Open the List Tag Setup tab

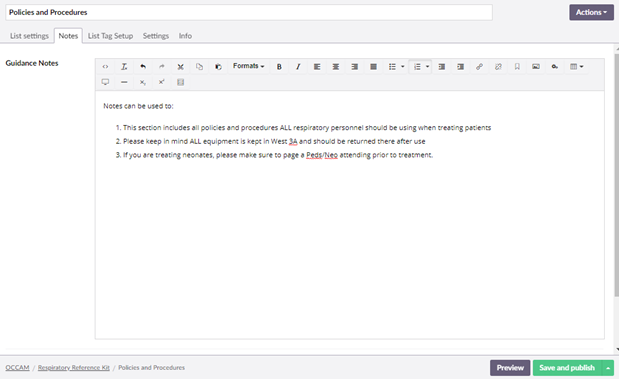(110, 36)
